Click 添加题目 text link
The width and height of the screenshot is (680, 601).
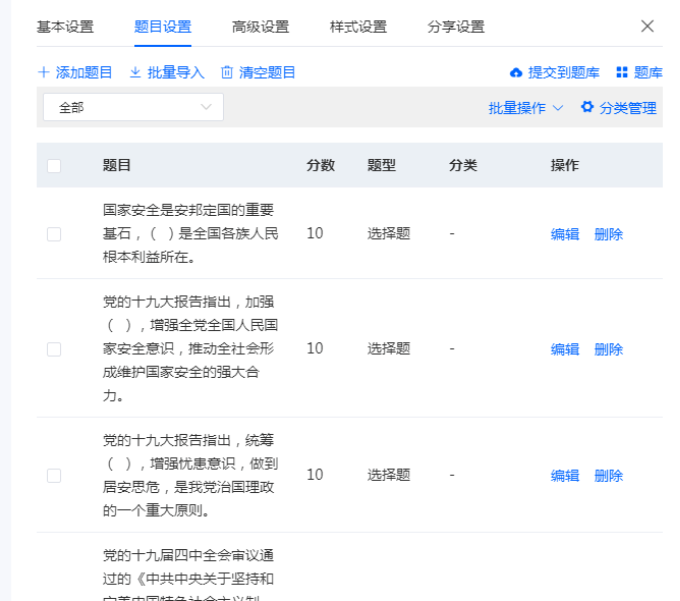coord(84,72)
